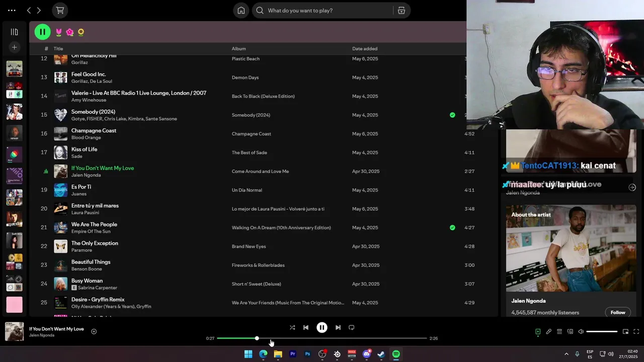The width and height of the screenshot is (644, 362).
Task: Collapse Your Library sidebar
Action: click(x=14, y=32)
